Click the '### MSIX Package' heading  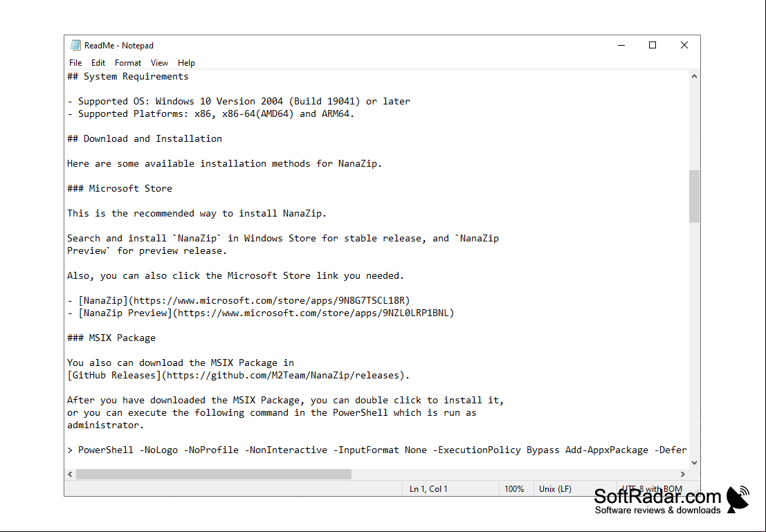pos(111,338)
